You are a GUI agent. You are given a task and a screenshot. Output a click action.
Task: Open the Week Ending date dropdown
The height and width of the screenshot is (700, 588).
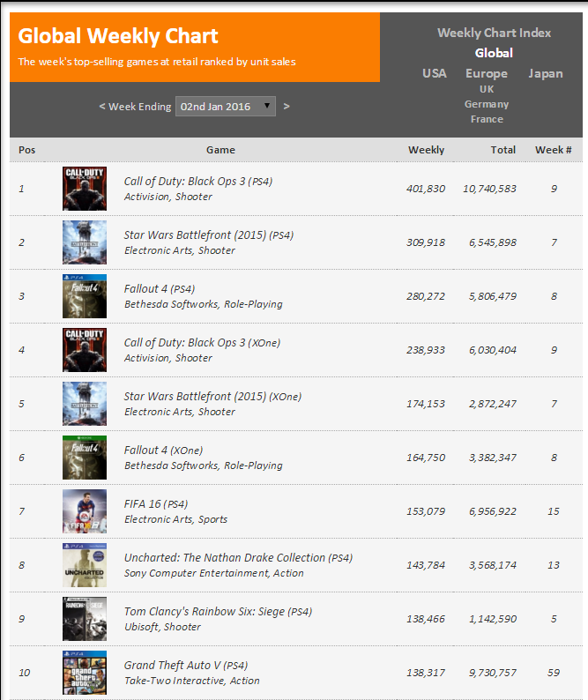(226, 107)
